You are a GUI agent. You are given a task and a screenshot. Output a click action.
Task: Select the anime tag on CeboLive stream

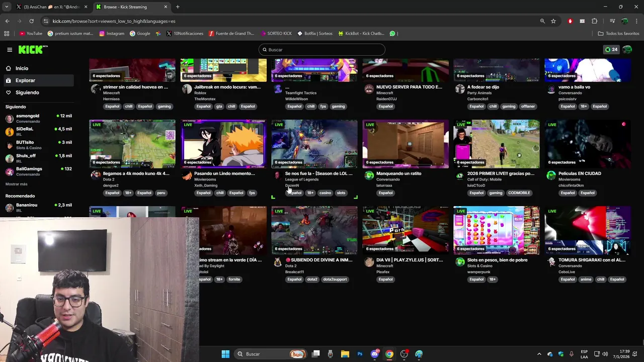point(586,280)
